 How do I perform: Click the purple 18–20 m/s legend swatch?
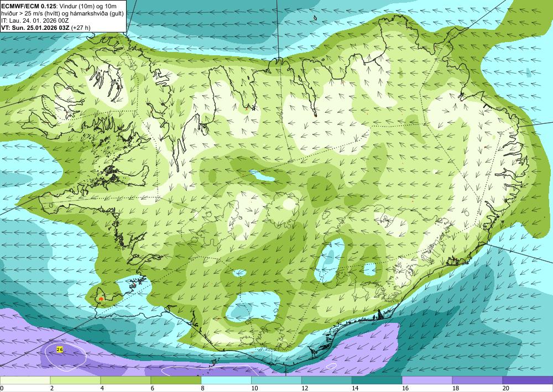478,380
